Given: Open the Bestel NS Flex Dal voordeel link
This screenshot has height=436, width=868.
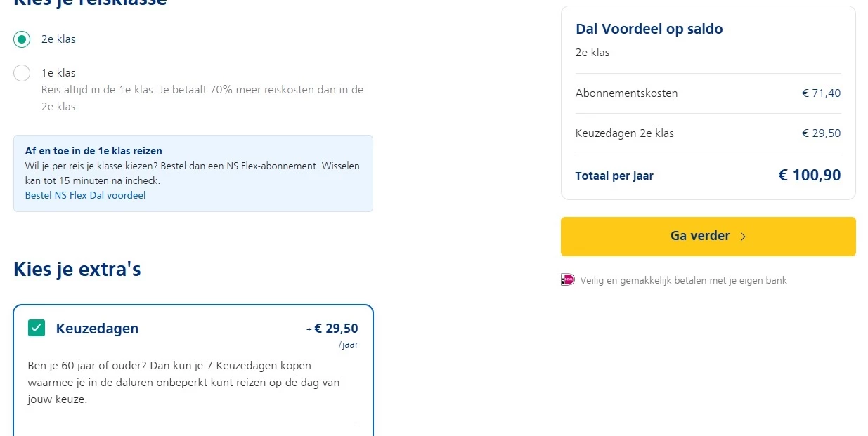Looking at the screenshot, I should tap(85, 195).
